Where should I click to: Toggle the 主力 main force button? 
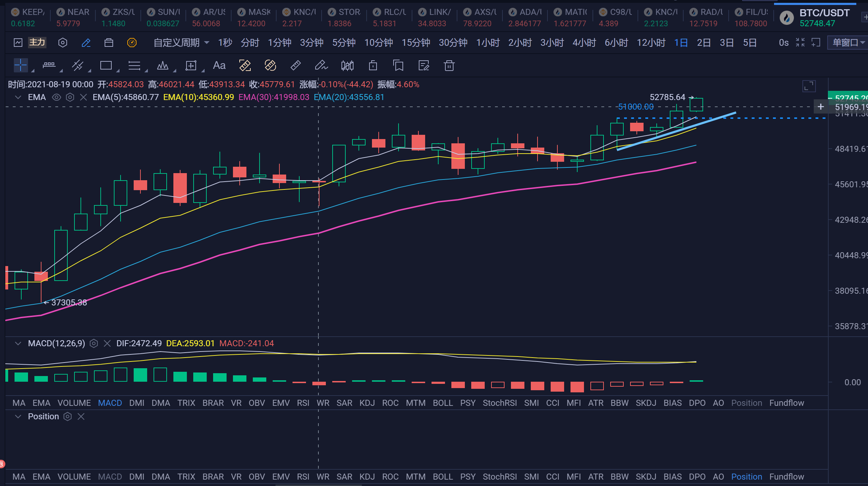(x=37, y=43)
